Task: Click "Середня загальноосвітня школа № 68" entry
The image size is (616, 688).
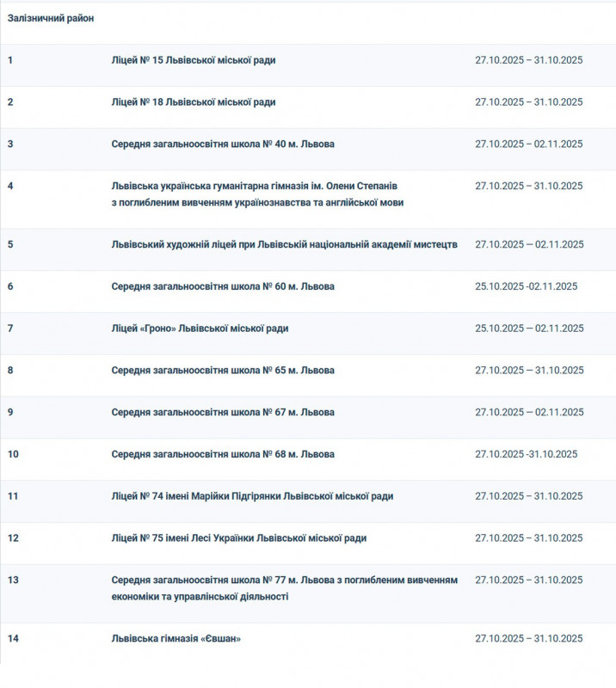Action: 222,454
